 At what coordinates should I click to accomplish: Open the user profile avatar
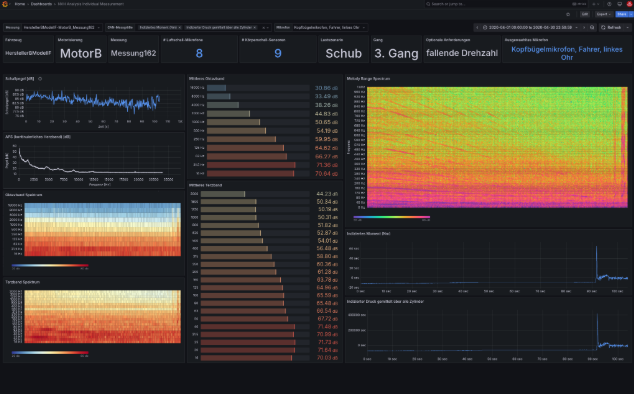[x=630, y=4]
